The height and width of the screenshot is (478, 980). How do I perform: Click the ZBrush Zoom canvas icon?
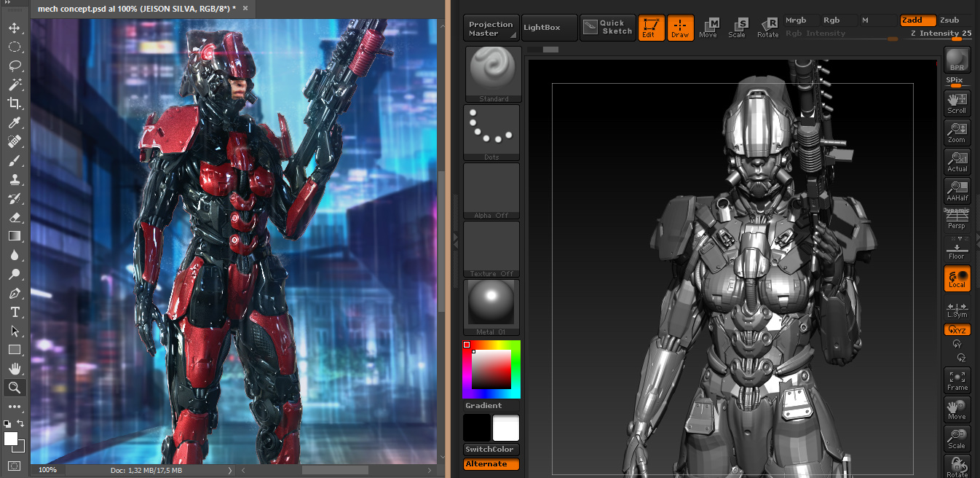click(x=957, y=133)
